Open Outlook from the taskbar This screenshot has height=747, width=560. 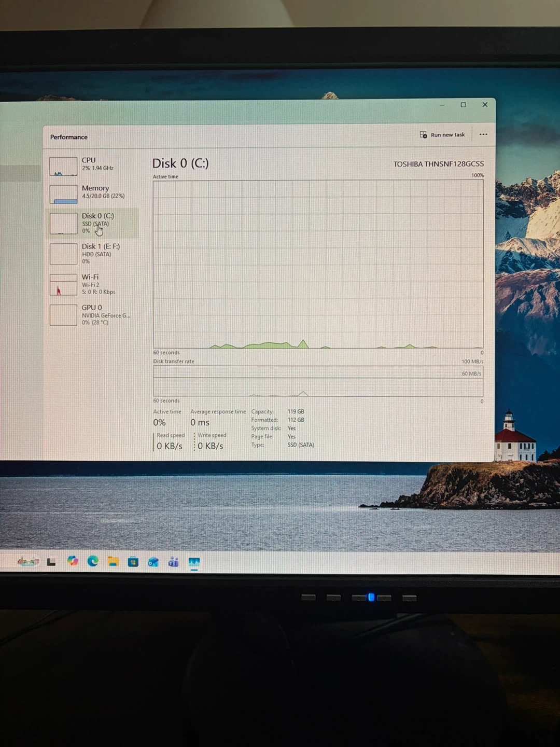(153, 562)
